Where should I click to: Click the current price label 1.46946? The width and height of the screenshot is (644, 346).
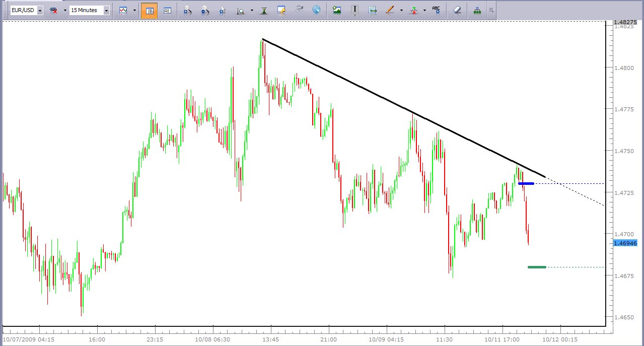tap(625, 243)
